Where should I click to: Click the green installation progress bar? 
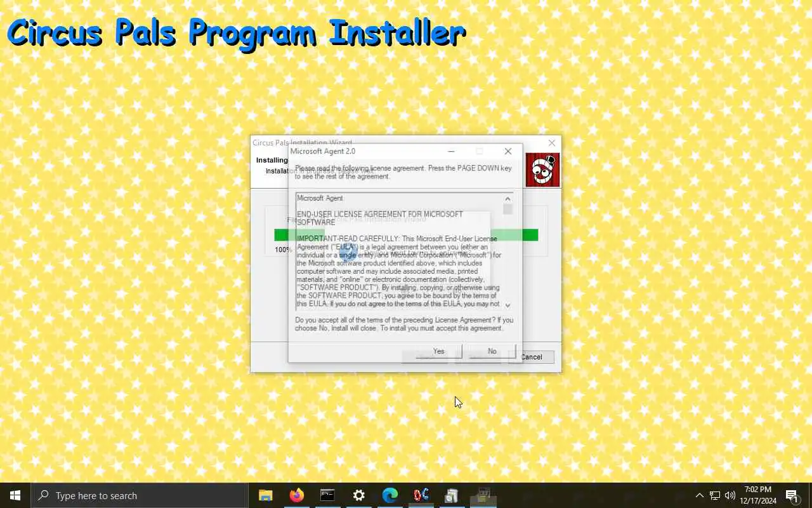click(406, 235)
